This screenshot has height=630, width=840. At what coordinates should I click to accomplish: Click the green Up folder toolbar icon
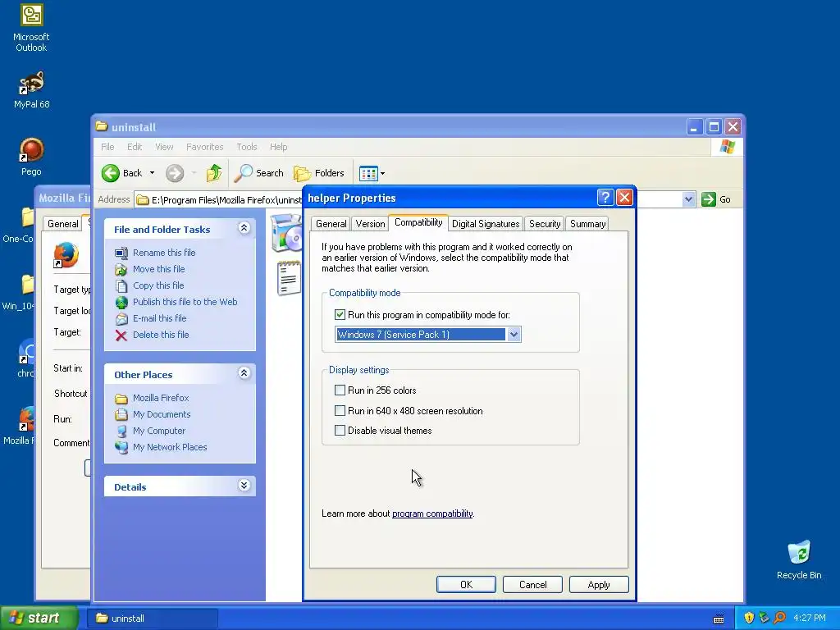214,173
